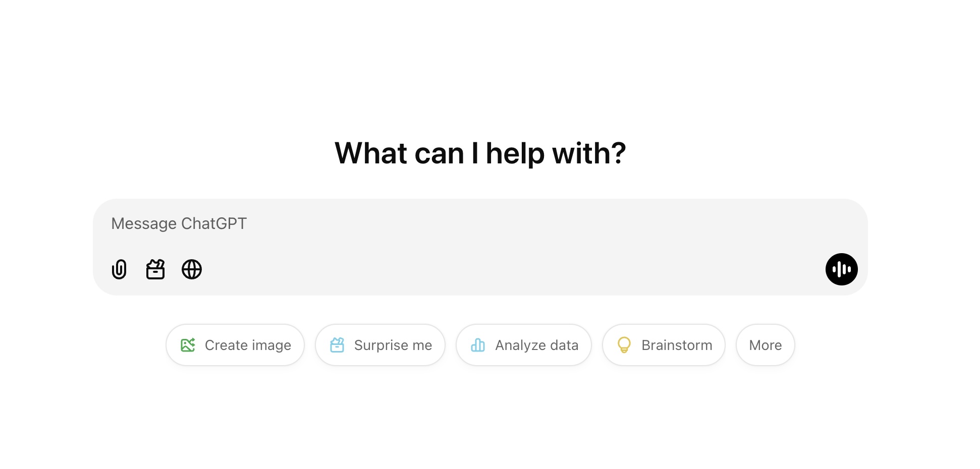Image resolution: width=980 pixels, height=469 pixels.
Task: Click the chart icon on Analyze data
Action: pyautogui.click(x=478, y=345)
